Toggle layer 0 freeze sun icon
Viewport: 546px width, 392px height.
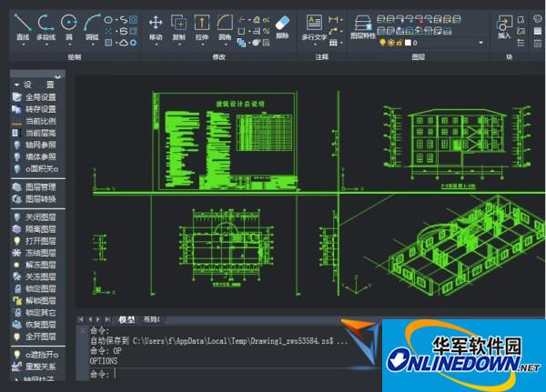pyautogui.click(x=391, y=43)
